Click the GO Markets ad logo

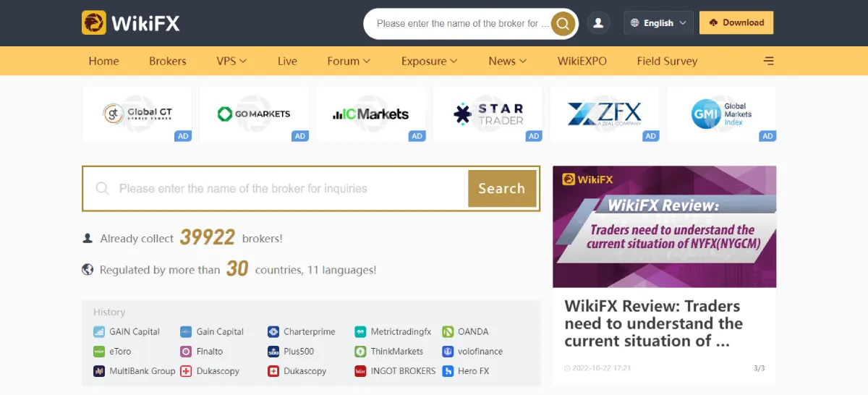click(254, 114)
